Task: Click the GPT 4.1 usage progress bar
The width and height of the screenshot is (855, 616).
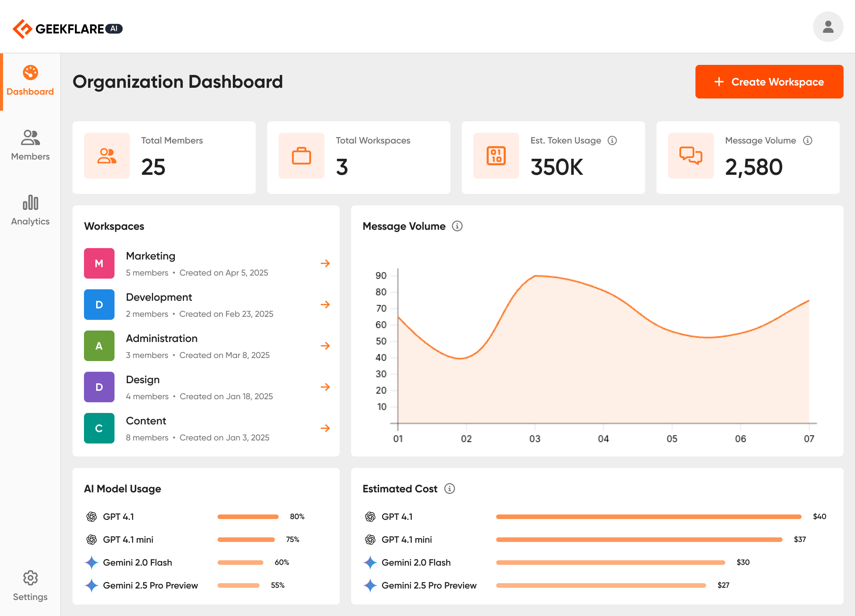Action: point(248,516)
